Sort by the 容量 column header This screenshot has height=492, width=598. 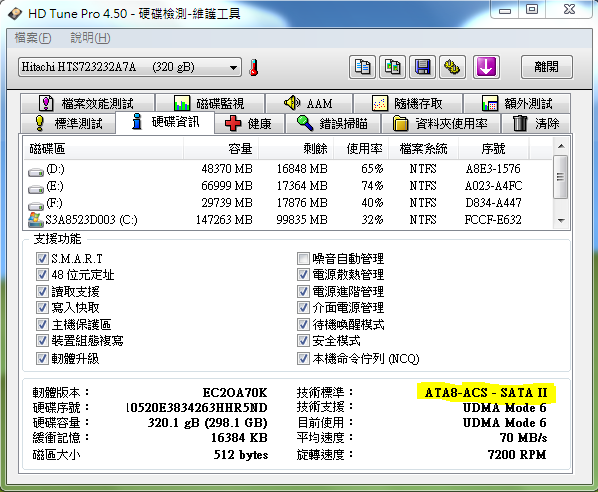(221, 148)
